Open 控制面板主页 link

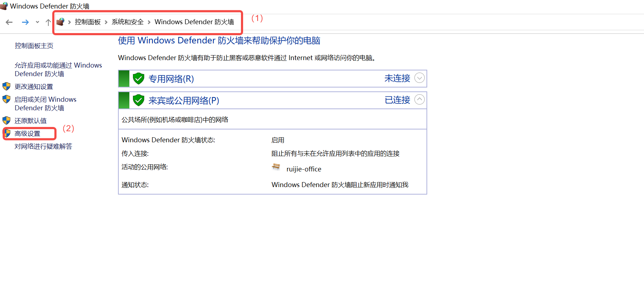[x=34, y=46]
